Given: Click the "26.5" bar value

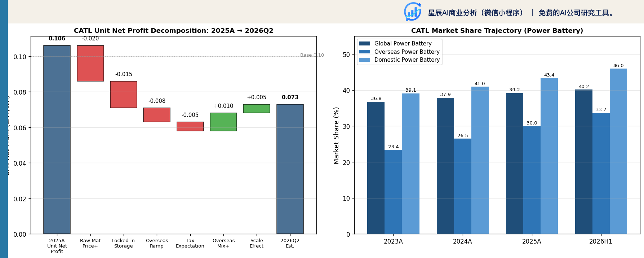Looking at the screenshot, I should tap(462, 136).
